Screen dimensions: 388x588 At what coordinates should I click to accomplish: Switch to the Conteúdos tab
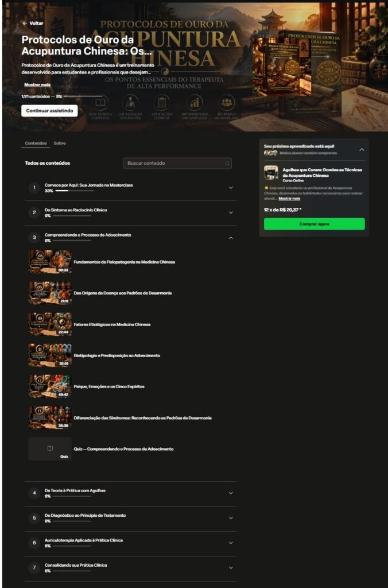tap(36, 143)
